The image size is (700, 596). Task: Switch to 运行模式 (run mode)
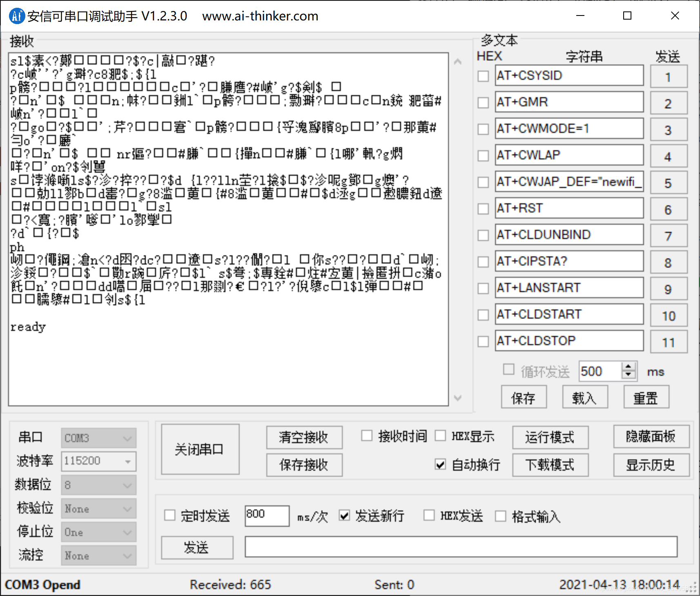(x=550, y=437)
